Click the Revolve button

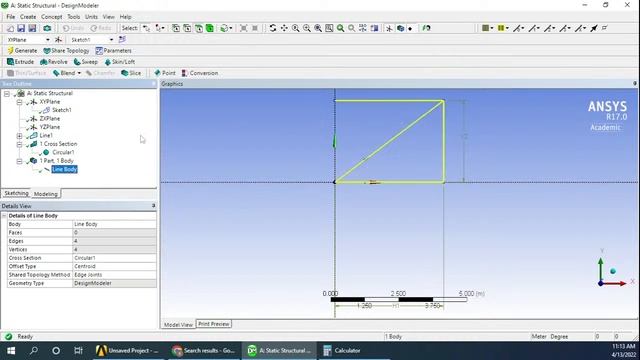point(53,62)
